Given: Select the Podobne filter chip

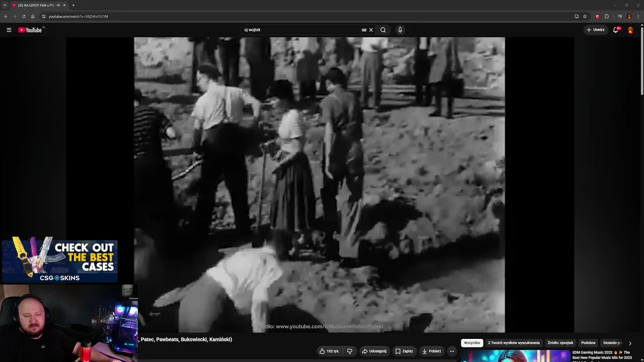Looking at the screenshot, I should pos(588,343).
